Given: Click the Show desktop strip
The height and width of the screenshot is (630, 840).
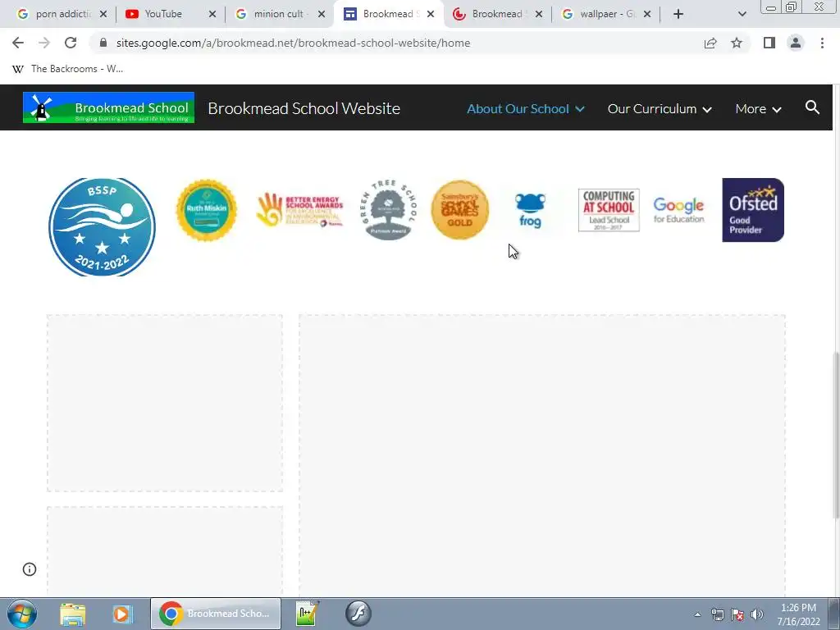Looking at the screenshot, I should pyautogui.click(x=834, y=614).
